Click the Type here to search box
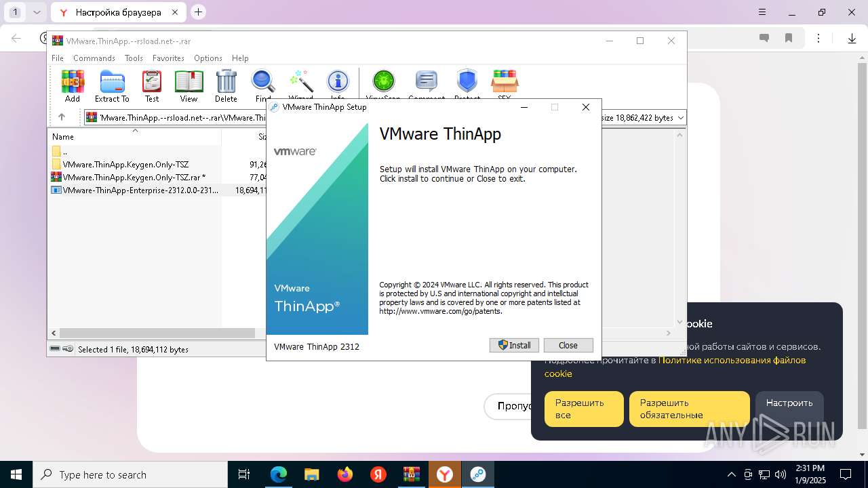This screenshot has height=488, width=868. 130,474
